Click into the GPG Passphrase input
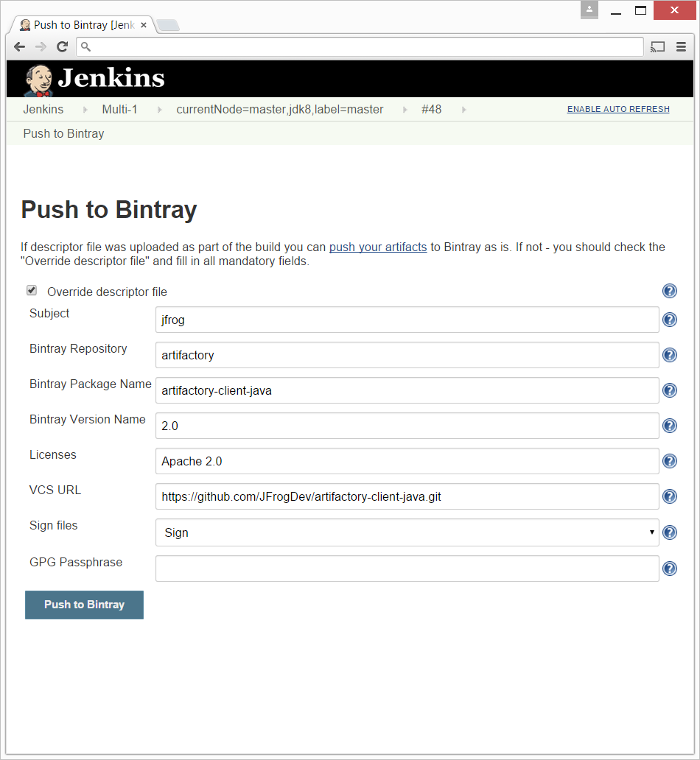 click(407, 569)
